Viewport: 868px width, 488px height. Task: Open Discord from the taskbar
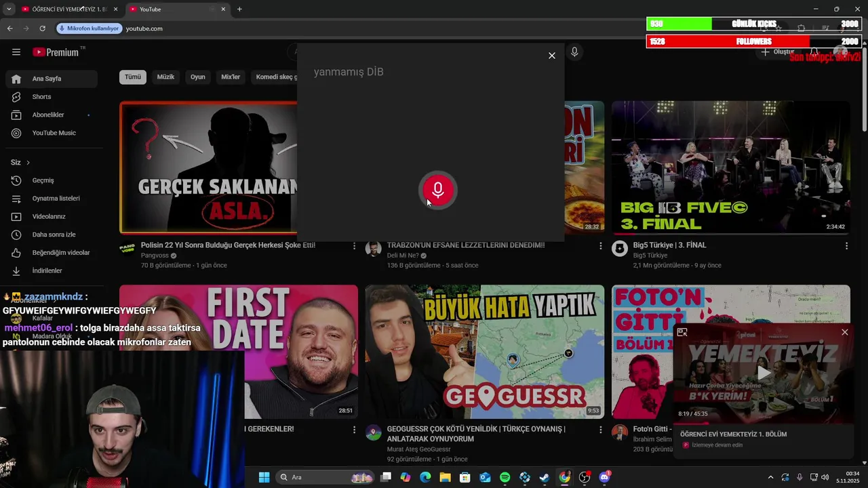tap(604, 477)
